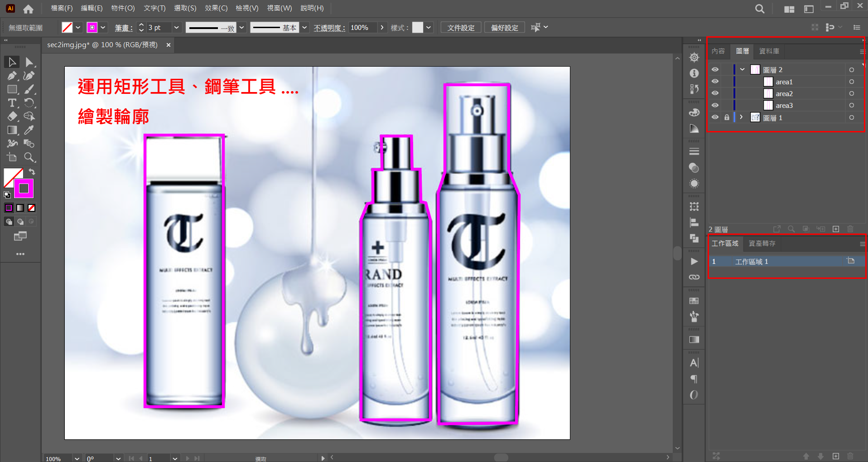Click the 文件設定 button

click(x=461, y=28)
